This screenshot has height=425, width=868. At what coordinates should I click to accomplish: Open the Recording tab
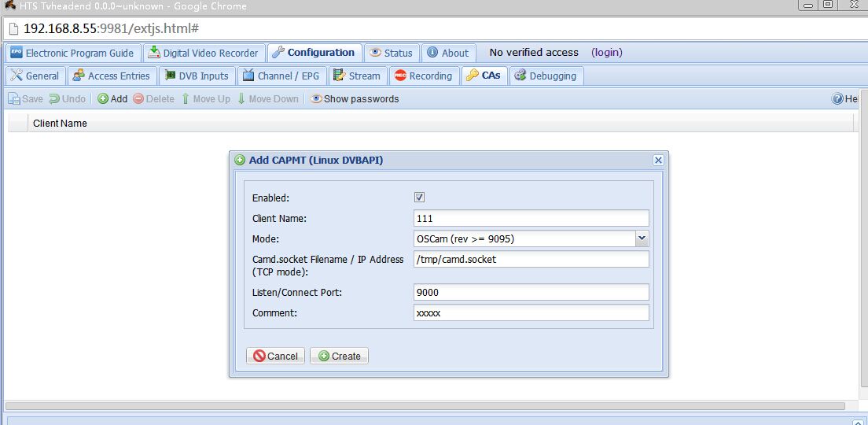click(x=424, y=76)
